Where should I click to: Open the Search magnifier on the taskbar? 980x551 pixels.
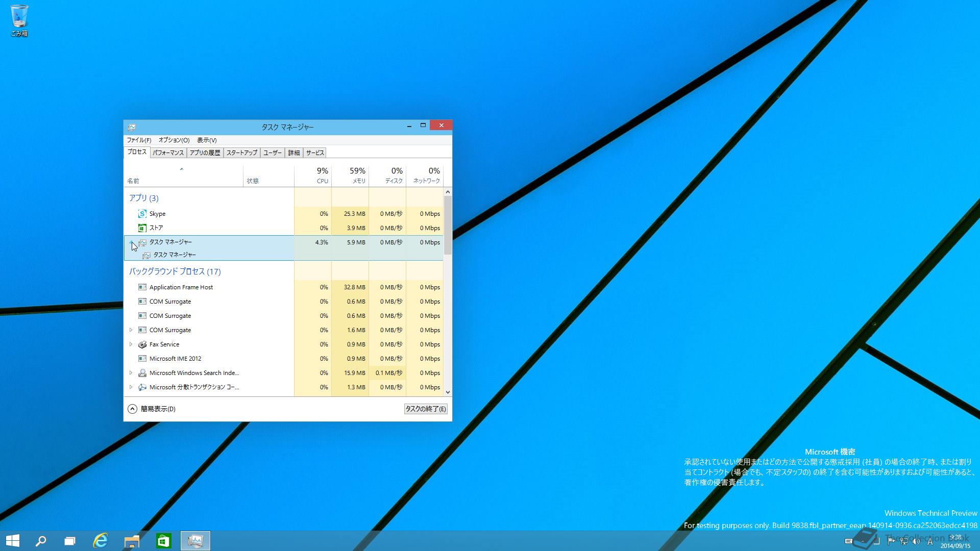41,541
